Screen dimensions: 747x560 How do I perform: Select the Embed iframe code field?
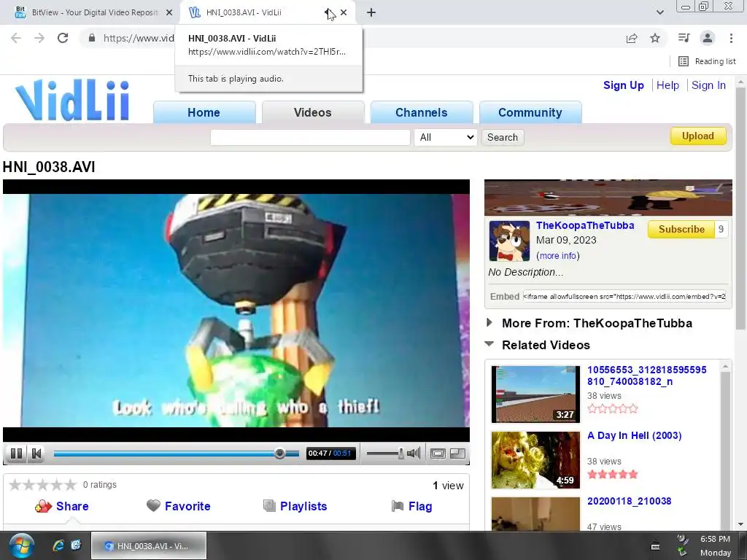click(624, 296)
